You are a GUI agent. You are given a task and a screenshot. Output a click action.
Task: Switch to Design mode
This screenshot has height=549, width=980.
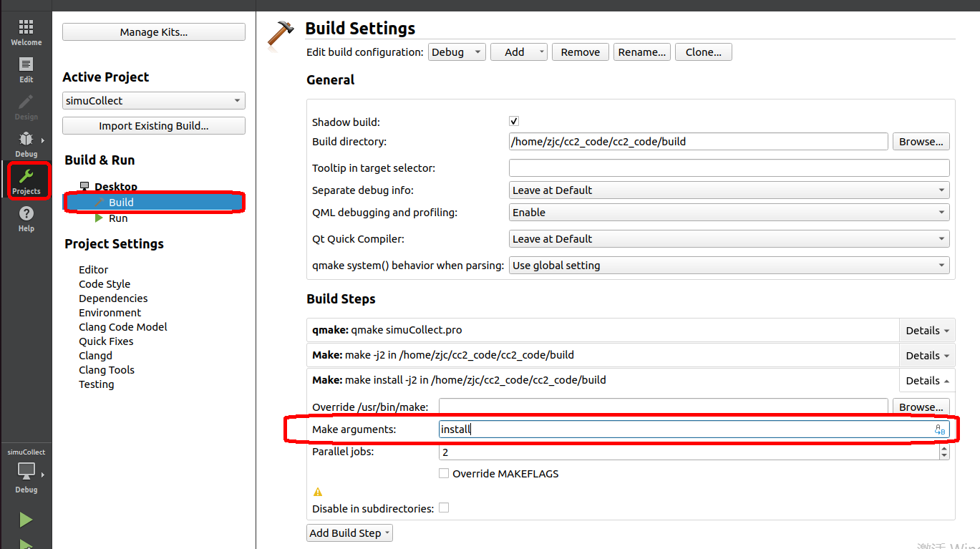point(26,107)
